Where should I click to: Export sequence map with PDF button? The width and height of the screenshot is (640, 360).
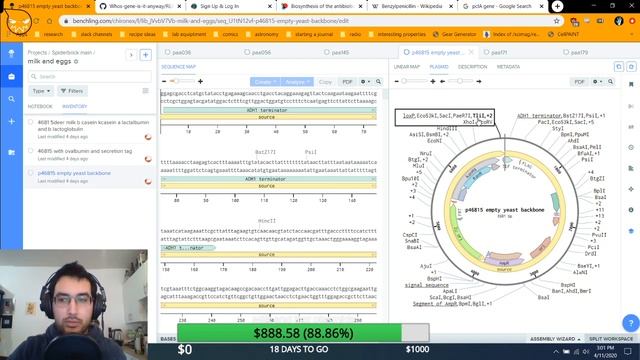[347, 82]
